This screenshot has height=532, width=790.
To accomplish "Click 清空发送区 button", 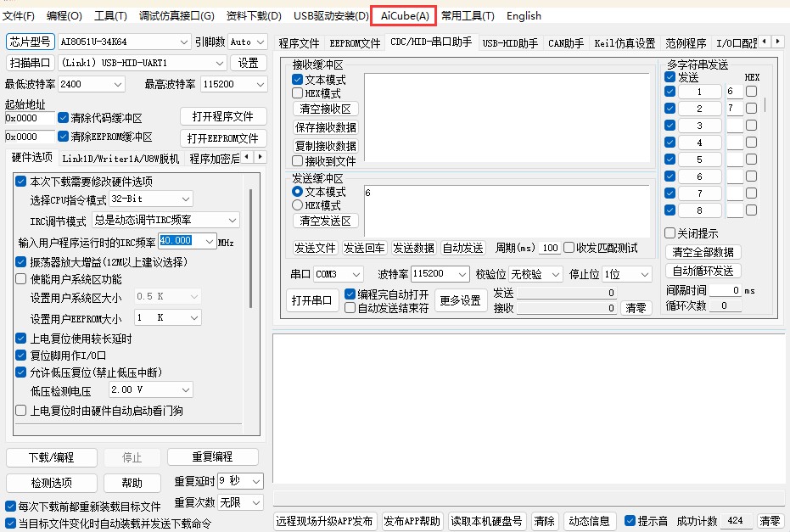I will tap(326, 221).
